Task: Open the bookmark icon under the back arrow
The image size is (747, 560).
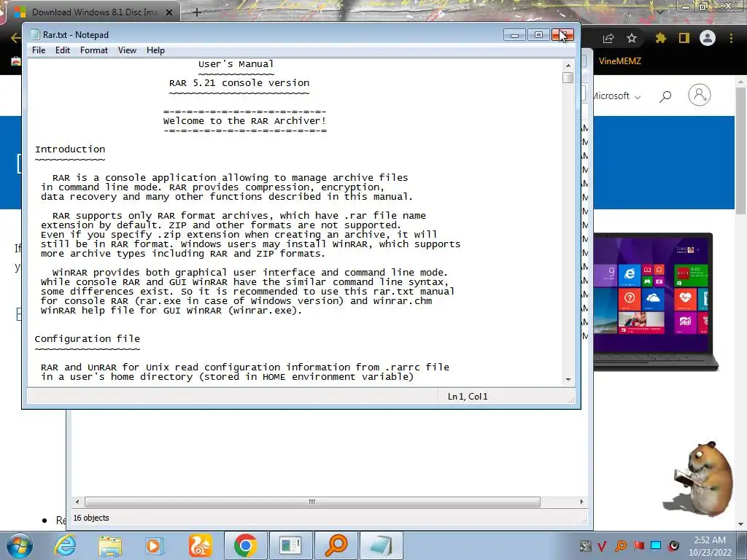Action: pos(16,61)
